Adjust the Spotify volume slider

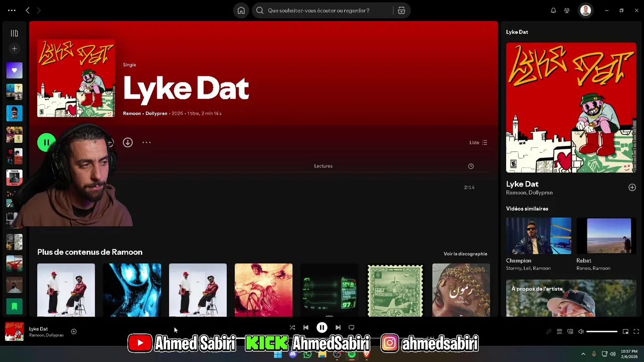(x=602, y=332)
